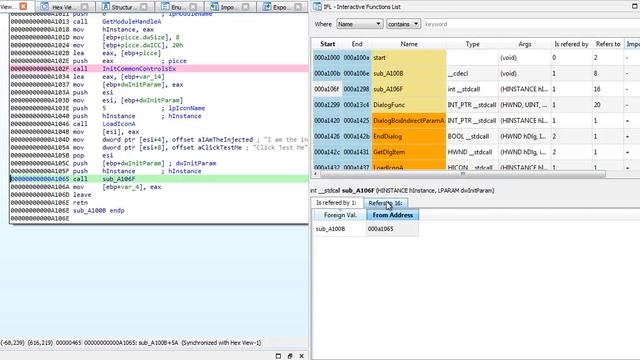Restore the IFL panel window
This screenshot has width=640, height=360.
634,6
